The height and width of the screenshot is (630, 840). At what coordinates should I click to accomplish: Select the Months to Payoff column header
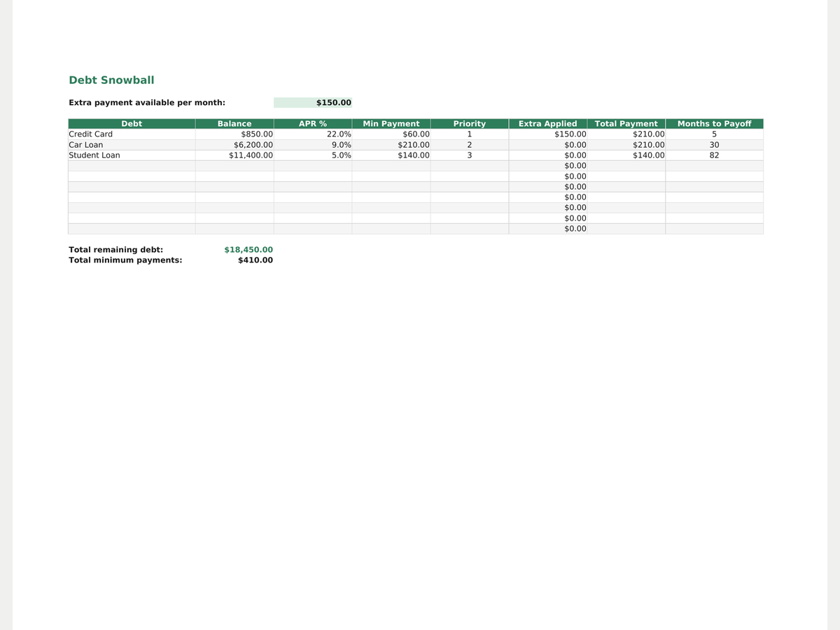click(715, 124)
